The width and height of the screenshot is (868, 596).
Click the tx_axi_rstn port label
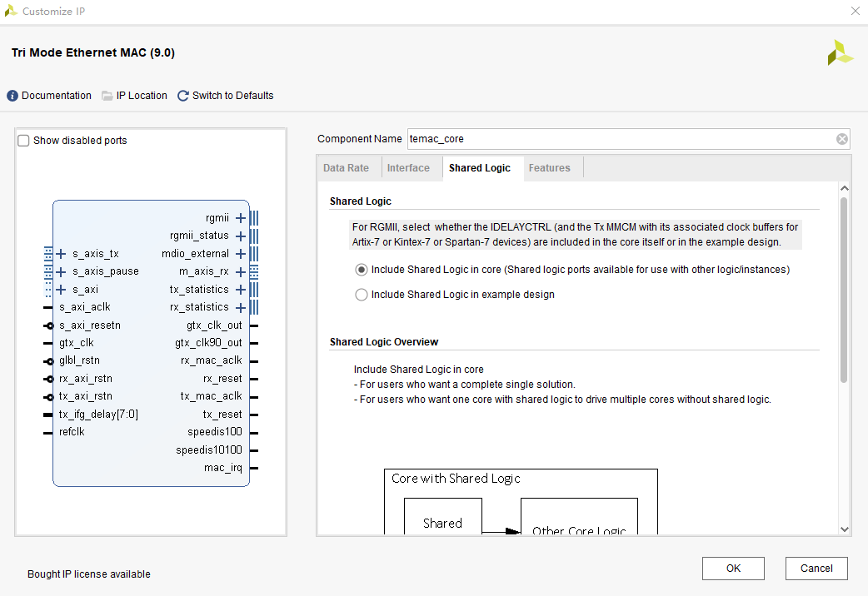85,396
